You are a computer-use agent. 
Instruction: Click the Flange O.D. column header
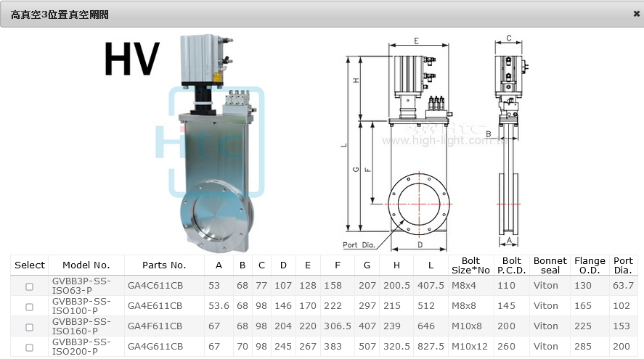[589, 265]
